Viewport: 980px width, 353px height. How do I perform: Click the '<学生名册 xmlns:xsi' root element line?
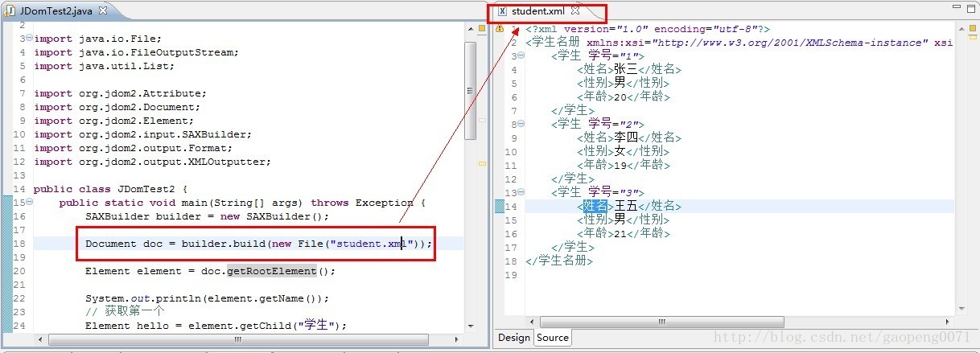click(x=739, y=43)
